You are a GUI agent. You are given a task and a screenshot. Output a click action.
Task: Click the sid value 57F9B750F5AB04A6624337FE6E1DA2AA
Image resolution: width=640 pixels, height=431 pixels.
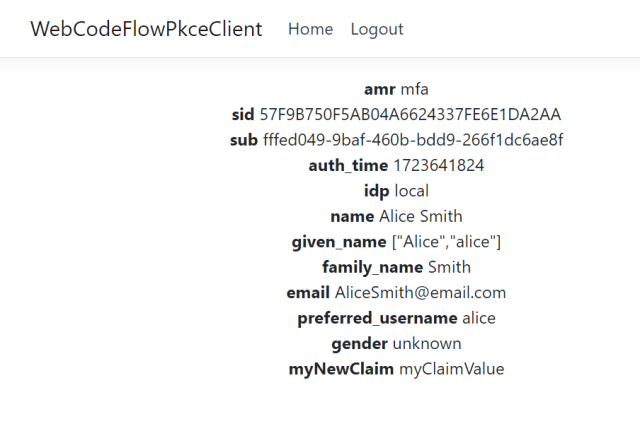[x=410, y=114]
